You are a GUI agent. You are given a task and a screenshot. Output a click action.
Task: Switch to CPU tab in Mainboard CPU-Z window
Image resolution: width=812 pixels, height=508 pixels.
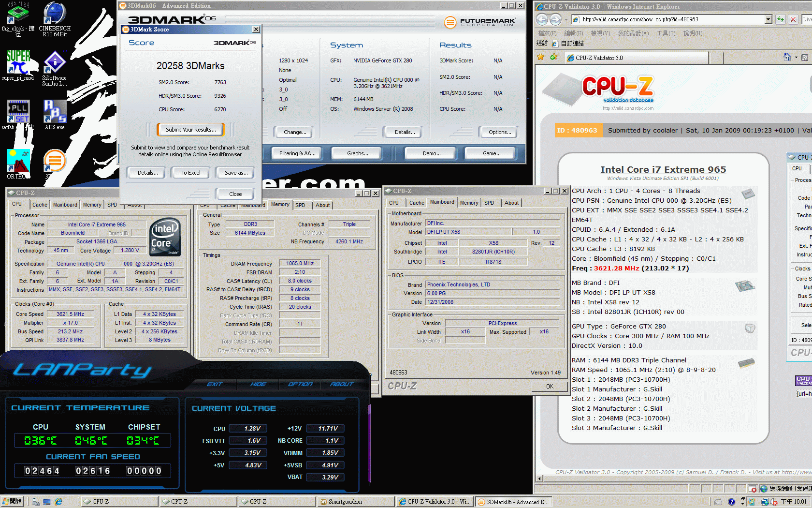394,203
